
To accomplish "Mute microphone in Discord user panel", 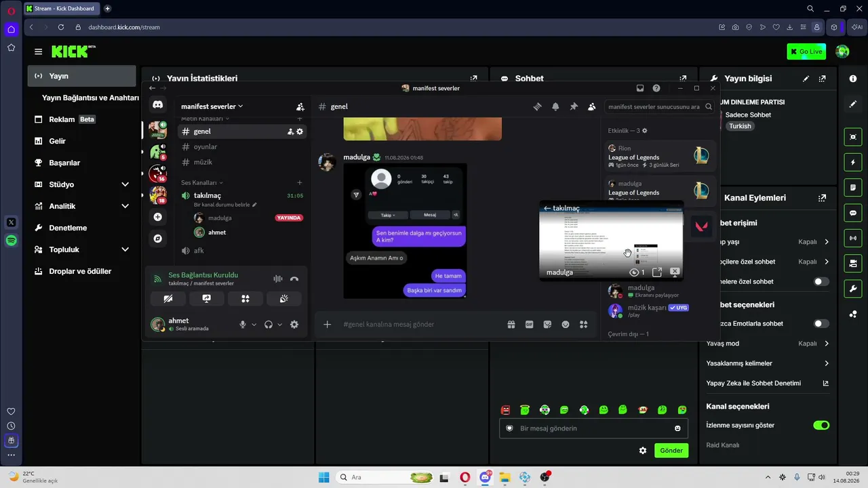I will [243, 325].
